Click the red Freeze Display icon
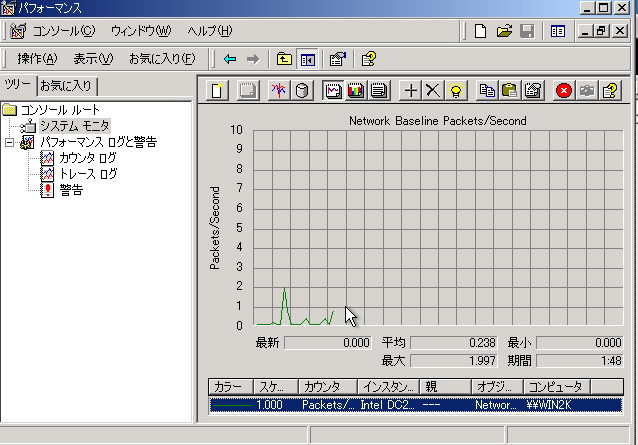 pos(564,90)
